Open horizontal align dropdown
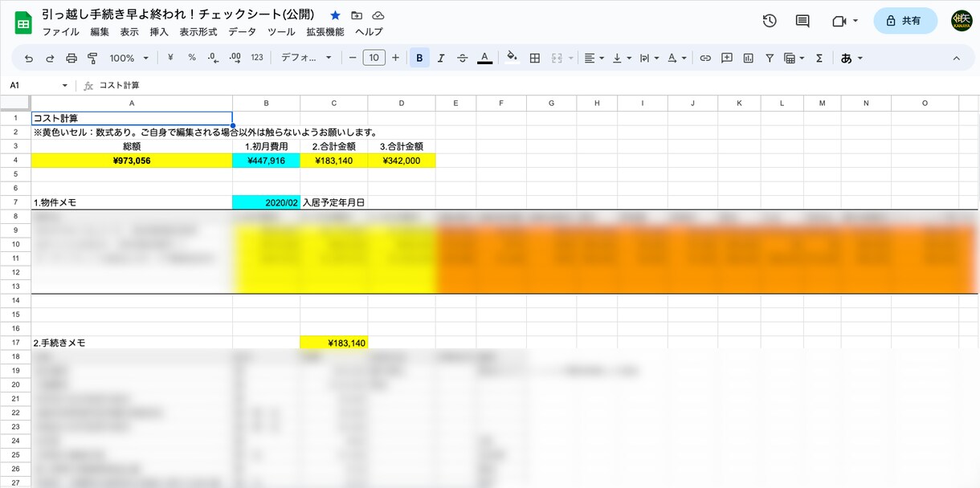This screenshot has height=488, width=980. (x=594, y=58)
